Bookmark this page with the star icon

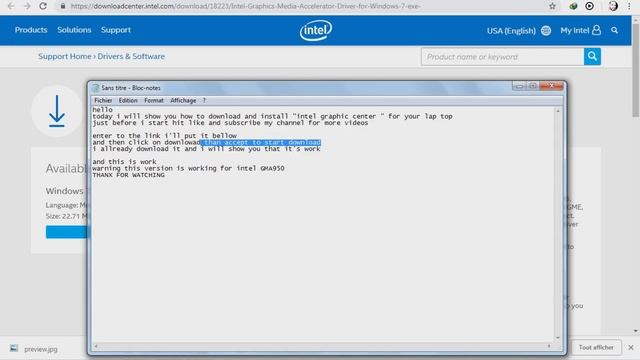(x=552, y=6)
